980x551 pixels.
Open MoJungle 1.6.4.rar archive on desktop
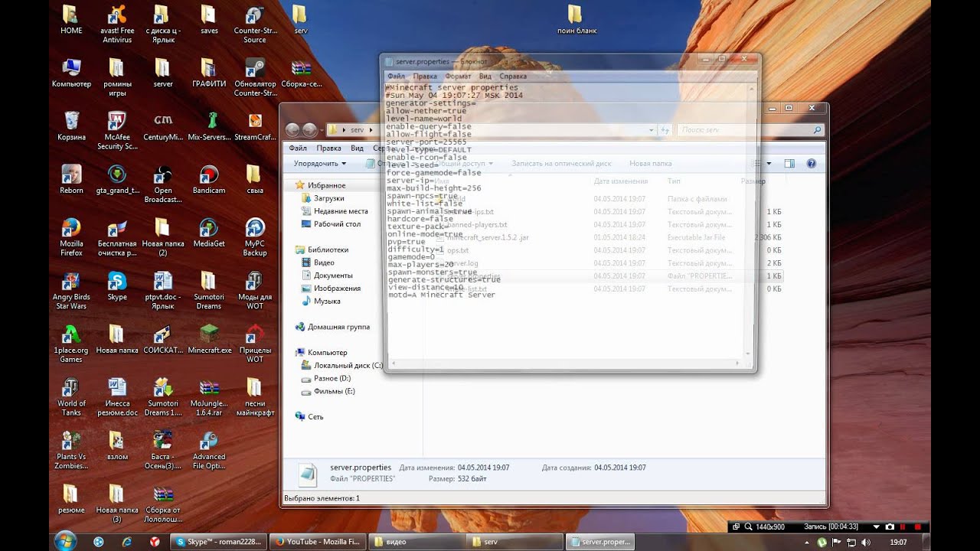pyautogui.click(x=209, y=396)
